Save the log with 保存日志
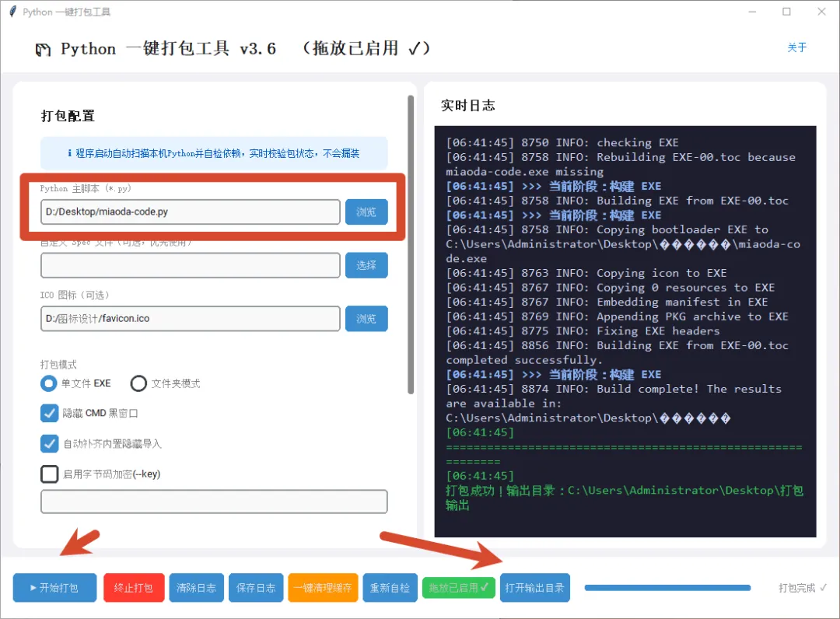This screenshot has height=619, width=840. (x=256, y=588)
